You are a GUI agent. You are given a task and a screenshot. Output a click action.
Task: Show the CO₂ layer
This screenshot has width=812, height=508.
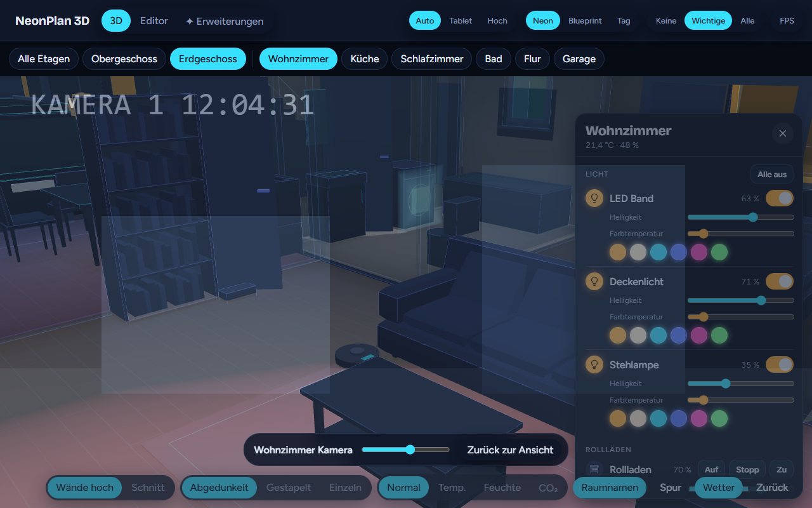click(x=548, y=488)
